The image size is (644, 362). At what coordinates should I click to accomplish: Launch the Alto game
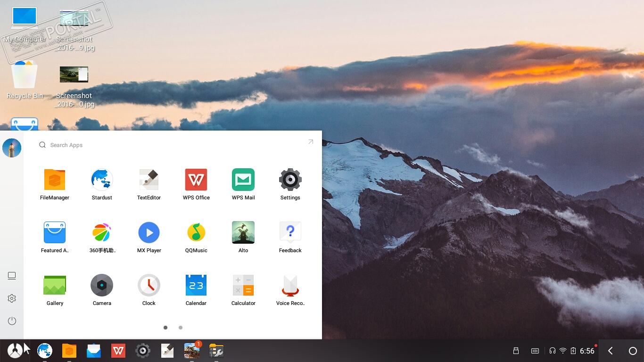tap(243, 237)
